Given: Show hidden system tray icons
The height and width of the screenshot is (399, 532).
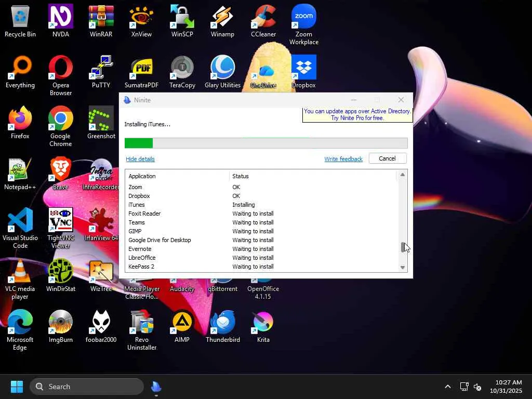Looking at the screenshot, I should tap(448, 387).
